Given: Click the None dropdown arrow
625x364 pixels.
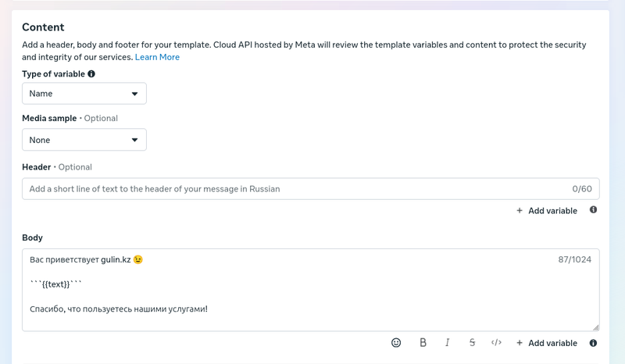Looking at the screenshot, I should click(x=134, y=140).
